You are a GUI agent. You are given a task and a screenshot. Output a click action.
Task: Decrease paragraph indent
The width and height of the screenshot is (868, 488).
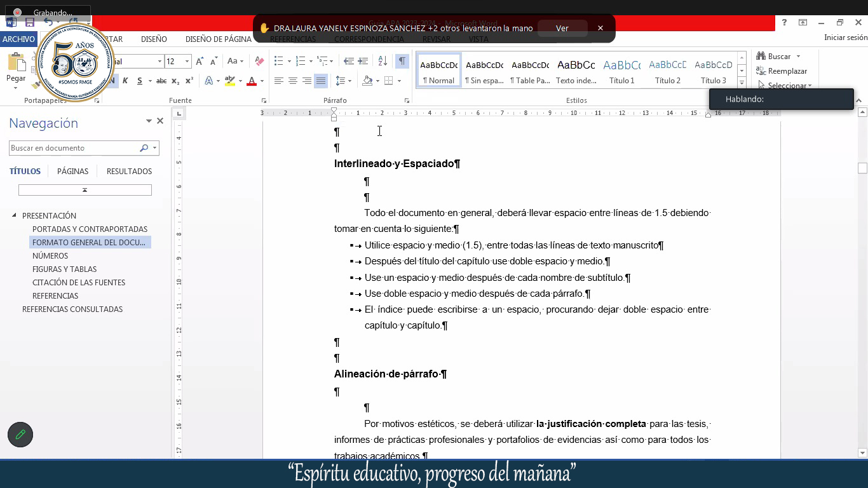[348, 61]
